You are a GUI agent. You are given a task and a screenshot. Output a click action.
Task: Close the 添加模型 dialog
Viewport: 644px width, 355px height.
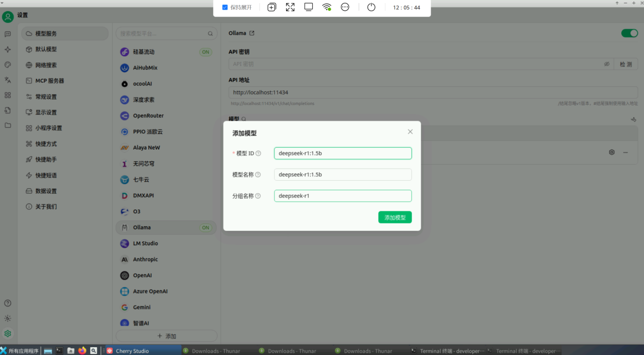click(x=410, y=132)
